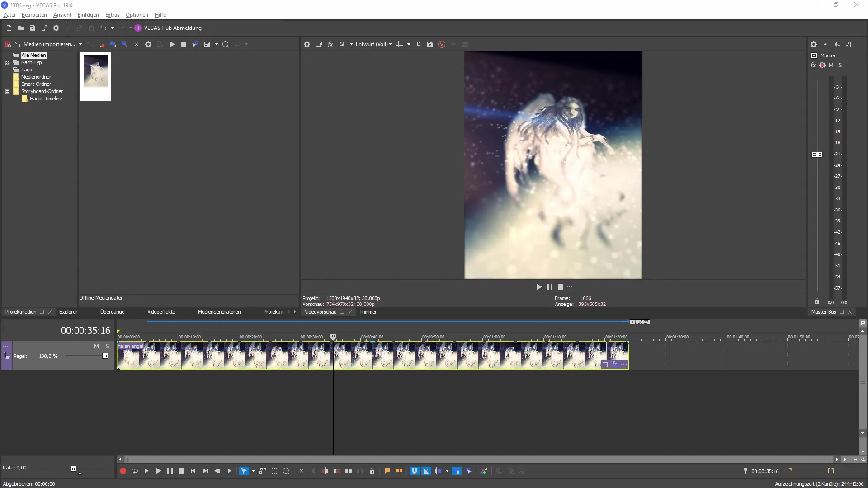Open event FX on the fallen angel clip

615,364
